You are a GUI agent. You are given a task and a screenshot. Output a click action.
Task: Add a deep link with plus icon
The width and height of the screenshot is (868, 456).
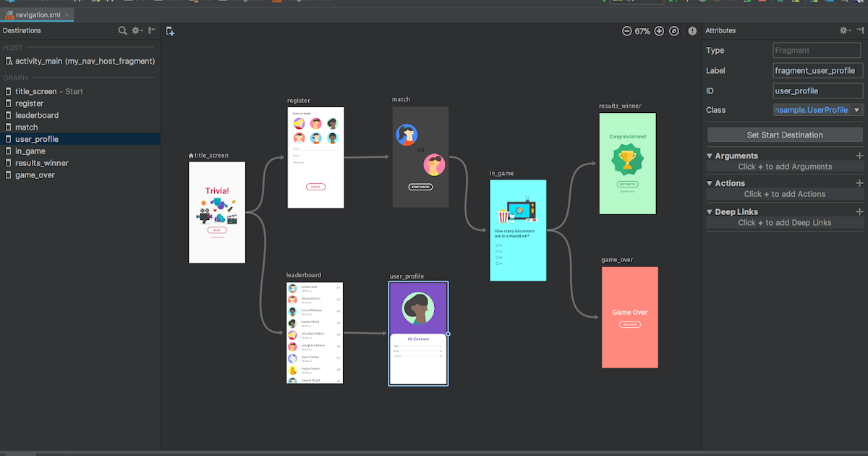pyautogui.click(x=859, y=212)
